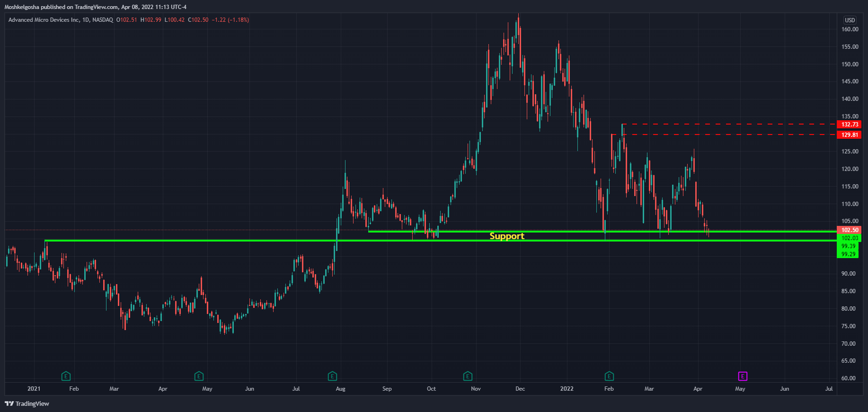The image size is (868, 412).
Task: Click the Aug label on the time axis
Action: point(340,389)
